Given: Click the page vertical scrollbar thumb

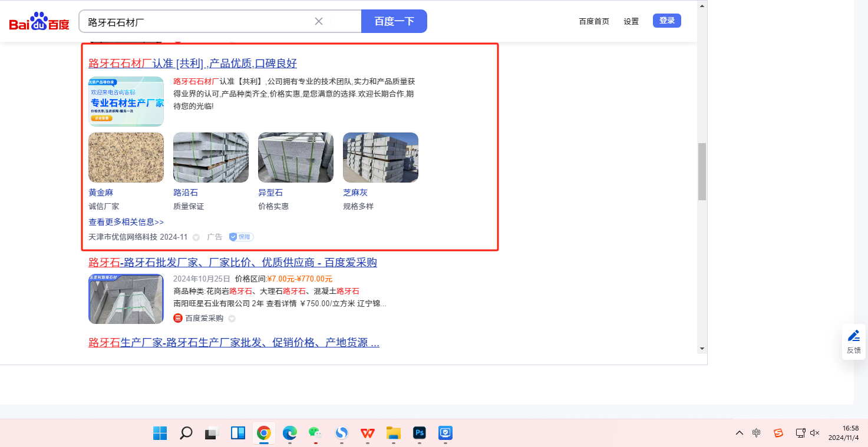Looking at the screenshot, I should (x=702, y=171).
